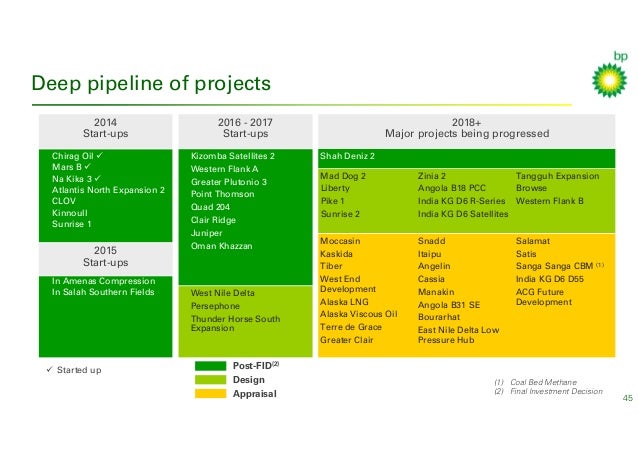Select 'Itaipu' entry
This screenshot has width=638, height=451.
click(x=430, y=254)
